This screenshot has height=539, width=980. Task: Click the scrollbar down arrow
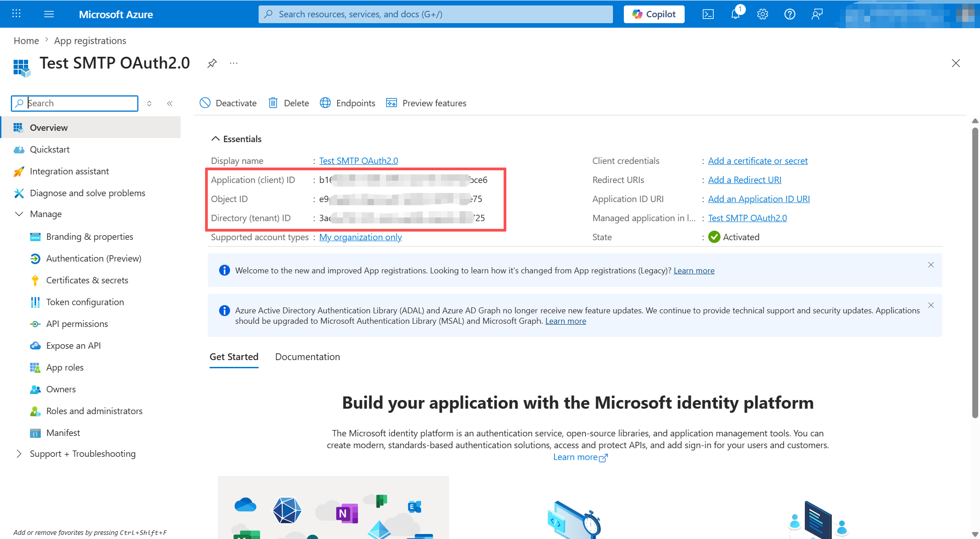pyautogui.click(x=975, y=534)
